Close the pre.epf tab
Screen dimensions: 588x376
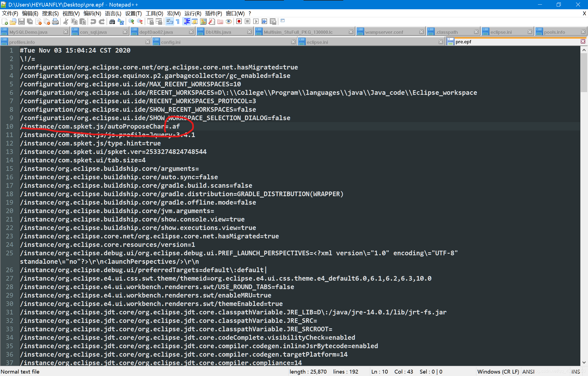click(x=583, y=41)
